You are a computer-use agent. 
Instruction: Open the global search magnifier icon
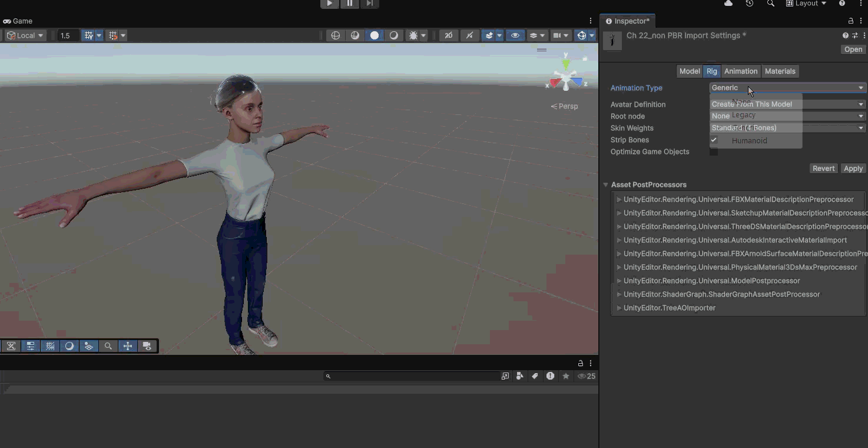tap(770, 4)
